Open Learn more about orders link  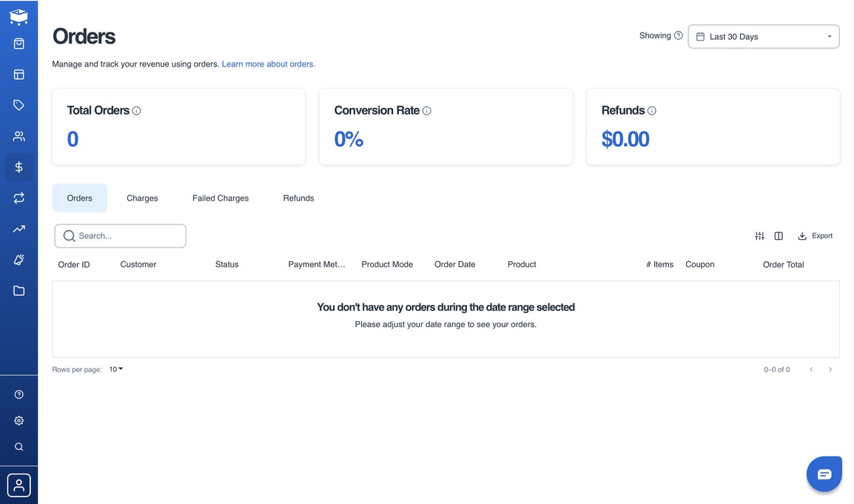[269, 64]
